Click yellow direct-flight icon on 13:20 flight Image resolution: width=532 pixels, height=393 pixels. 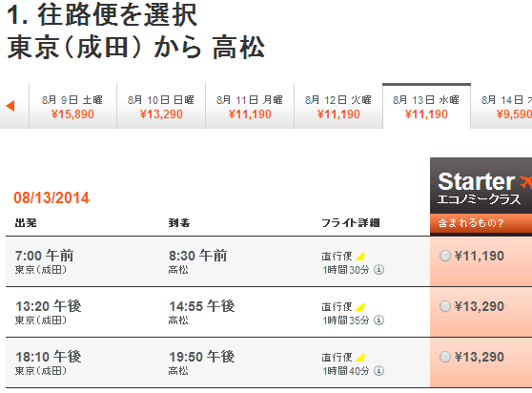pyautogui.click(x=360, y=307)
